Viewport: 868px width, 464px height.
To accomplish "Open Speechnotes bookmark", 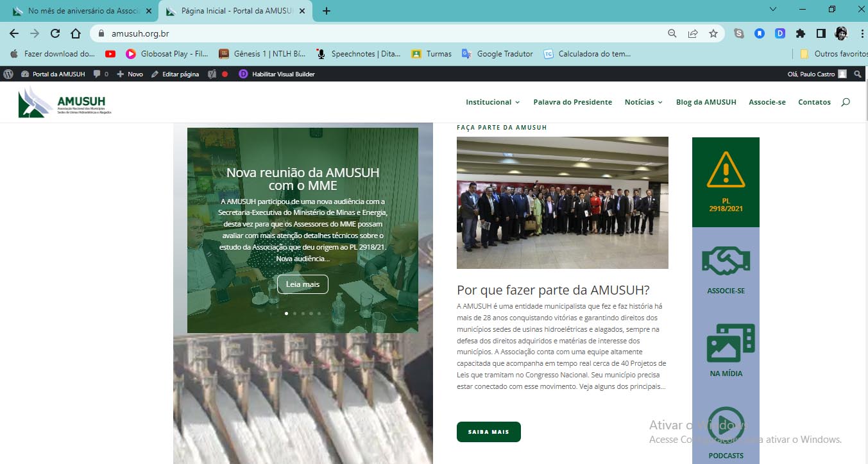I will pos(359,54).
